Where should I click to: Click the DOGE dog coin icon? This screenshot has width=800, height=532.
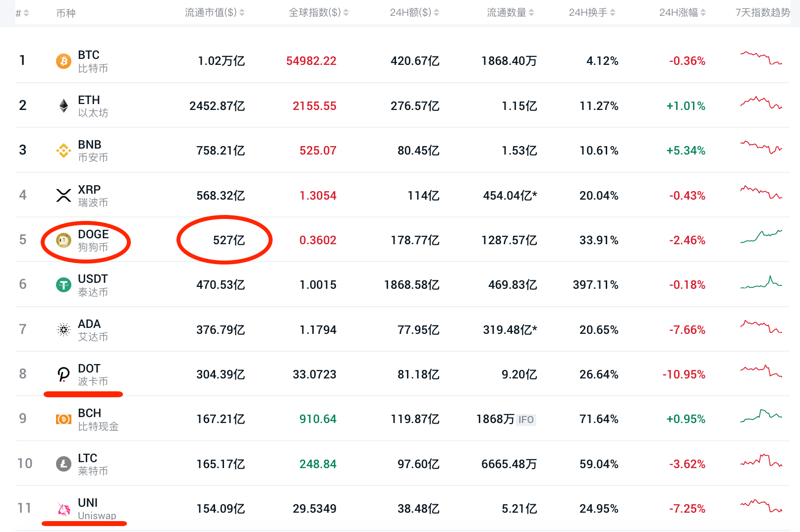click(x=63, y=240)
